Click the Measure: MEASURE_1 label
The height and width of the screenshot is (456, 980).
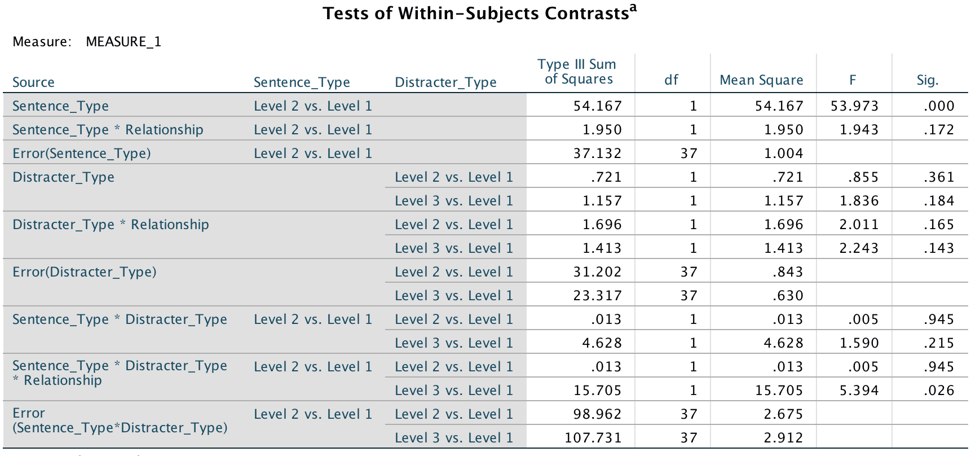(x=87, y=42)
